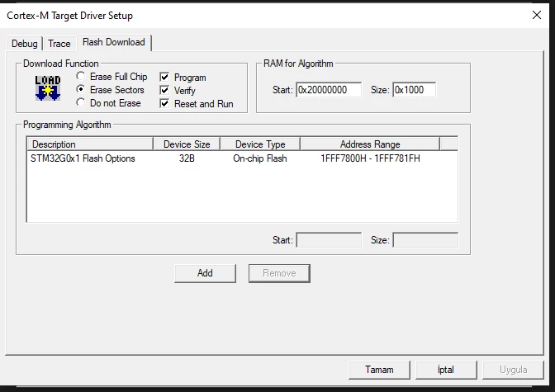This screenshot has height=392, width=555.
Task: Click the Description column header
Action: (90, 144)
